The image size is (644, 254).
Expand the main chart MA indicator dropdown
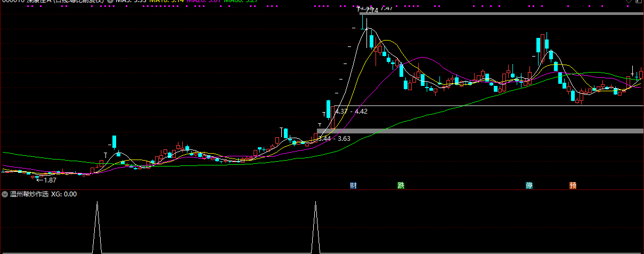110,2
